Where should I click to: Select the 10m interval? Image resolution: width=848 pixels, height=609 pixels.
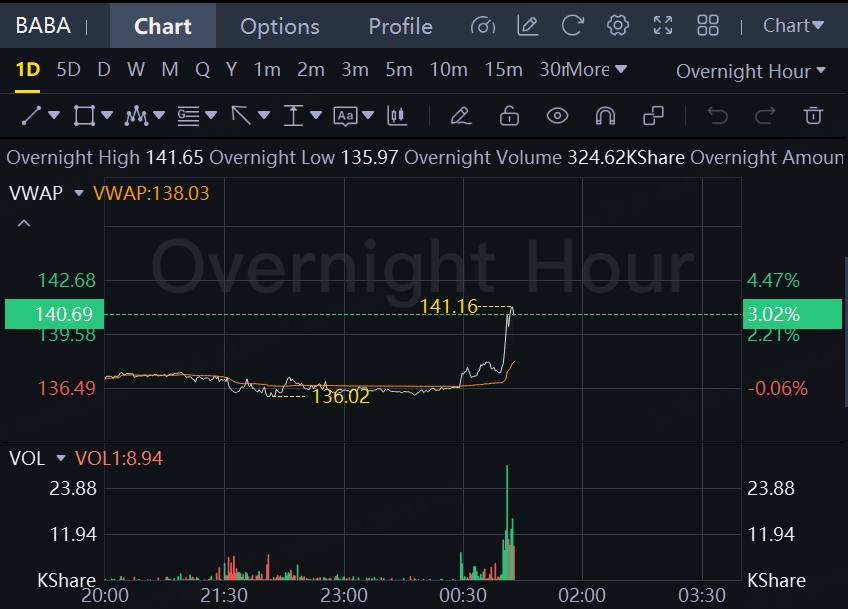448,69
